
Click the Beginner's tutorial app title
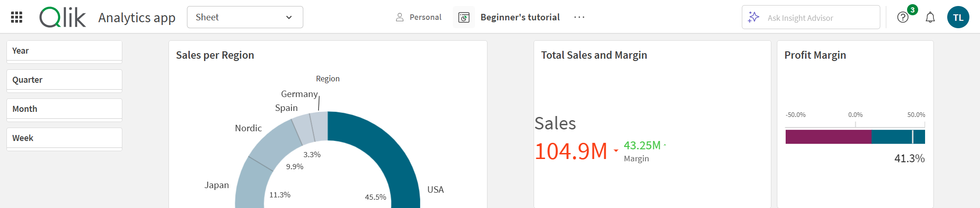[x=520, y=18]
